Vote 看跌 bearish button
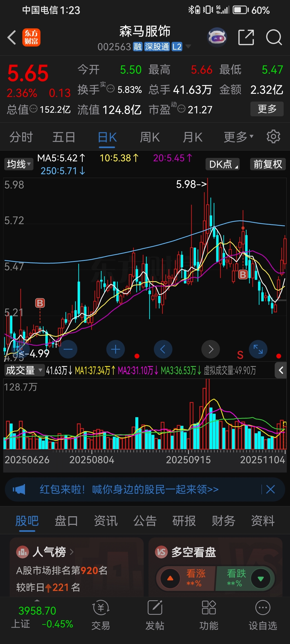 click(245, 578)
